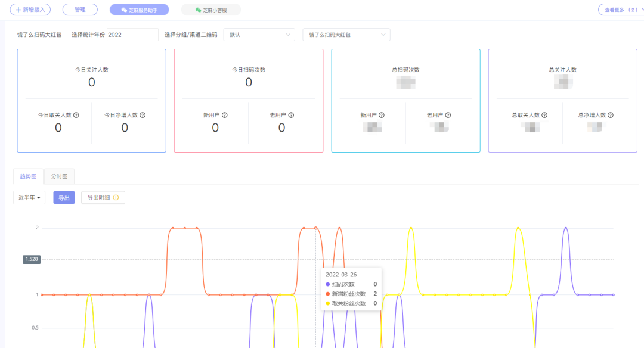The height and width of the screenshot is (348, 644).
Task: Select the 分时图 hourly chart tab
Action: (59, 176)
